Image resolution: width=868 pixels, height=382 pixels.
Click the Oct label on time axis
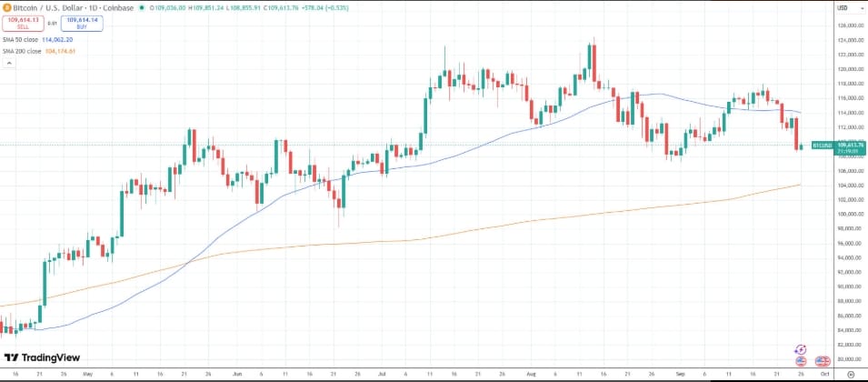(x=823, y=374)
